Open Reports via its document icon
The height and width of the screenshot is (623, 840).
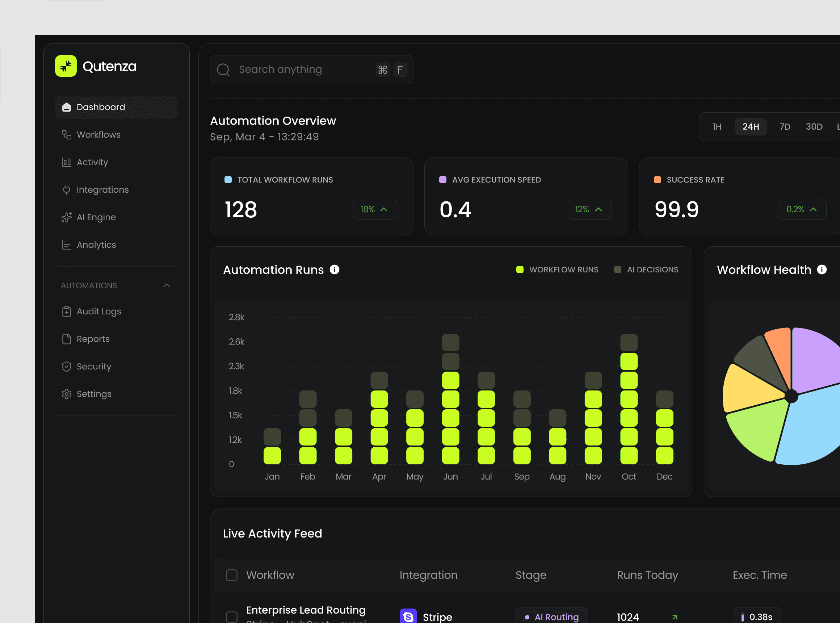pos(66,339)
